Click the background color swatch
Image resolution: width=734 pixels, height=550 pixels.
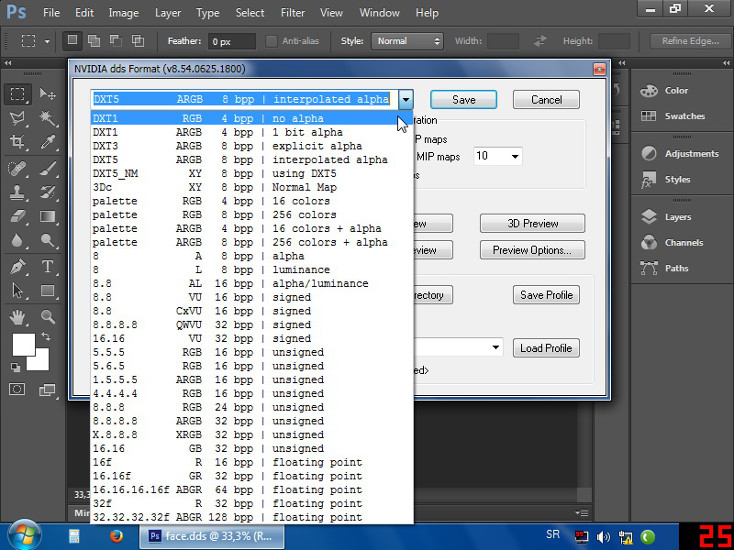pos(41,362)
